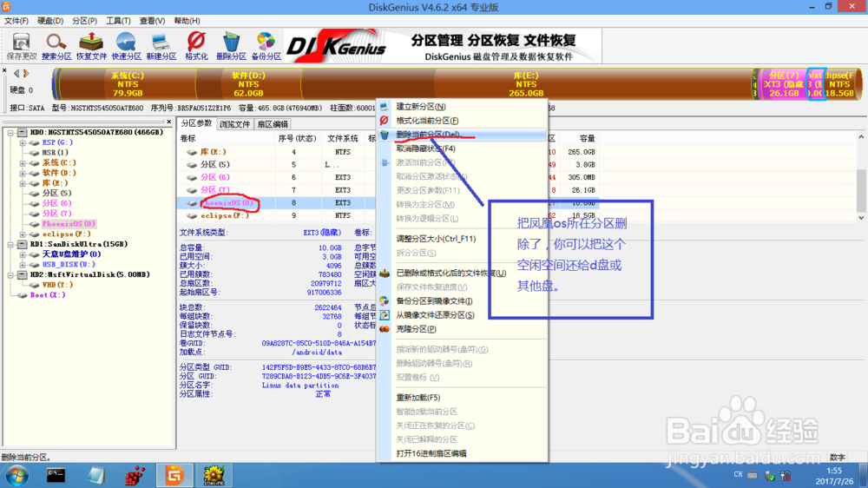Image resolution: width=868 pixels, height=488 pixels.
Task: Select Boot(X:) in the disk tree
Action: click(x=48, y=295)
